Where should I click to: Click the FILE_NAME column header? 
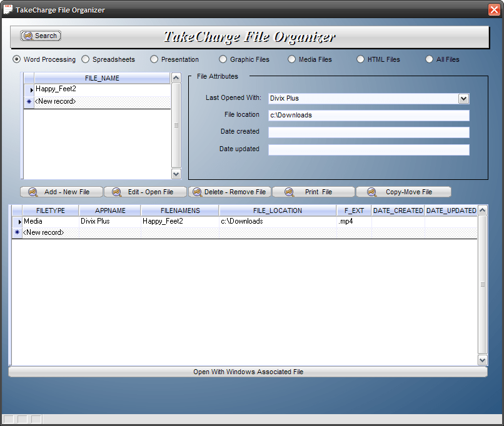[102, 77]
